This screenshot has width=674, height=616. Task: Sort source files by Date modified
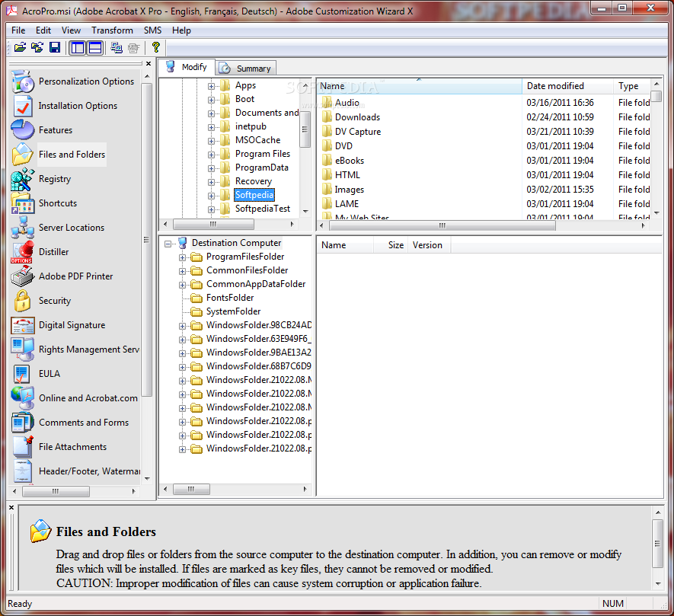click(x=567, y=86)
